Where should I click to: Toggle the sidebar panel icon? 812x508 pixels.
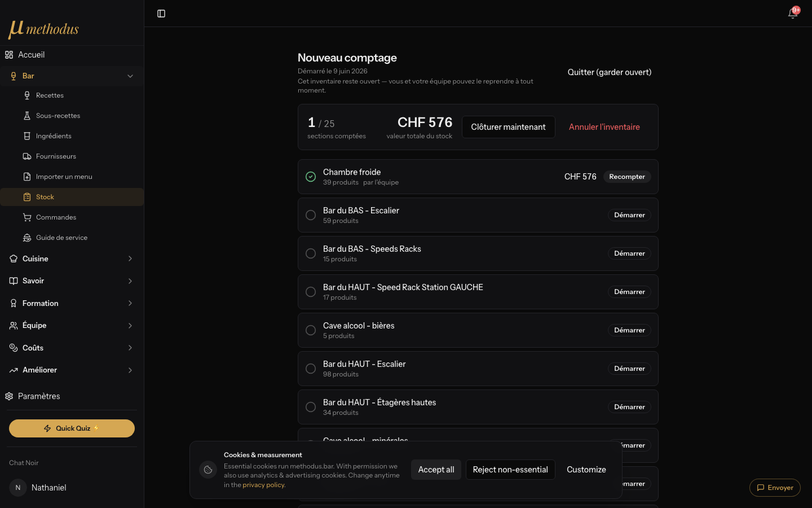coord(161,14)
